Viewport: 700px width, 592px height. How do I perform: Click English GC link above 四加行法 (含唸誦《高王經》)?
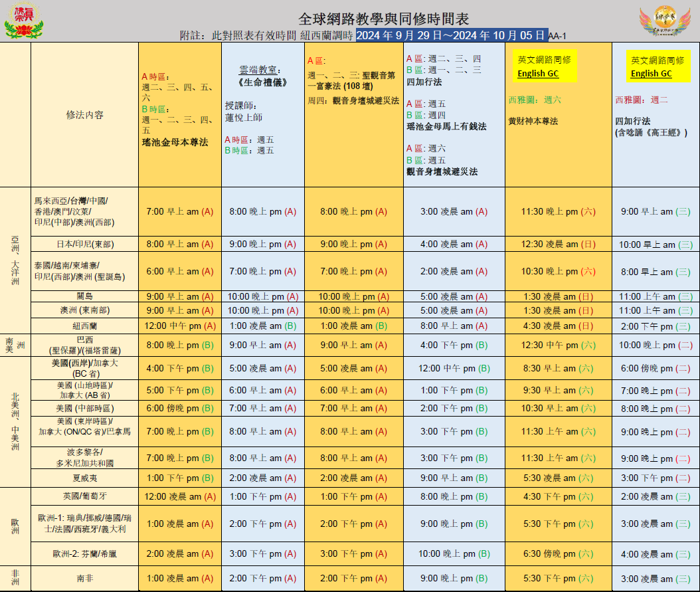pos(651,74)
